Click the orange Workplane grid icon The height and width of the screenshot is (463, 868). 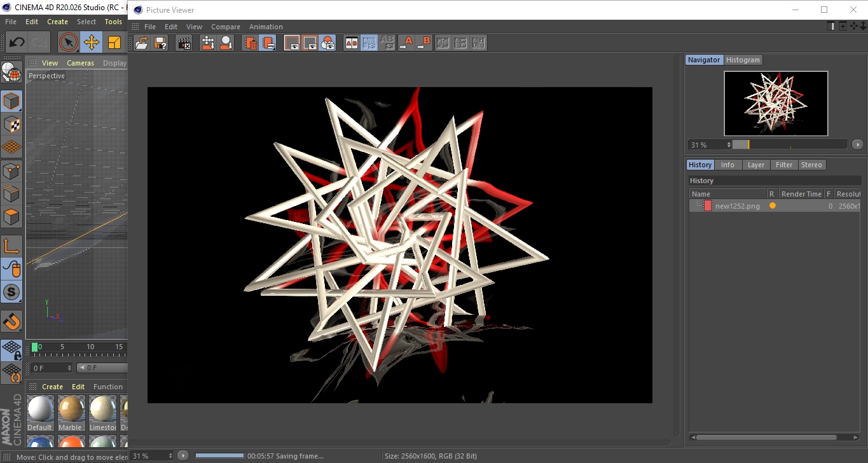[x=11, y=148]
